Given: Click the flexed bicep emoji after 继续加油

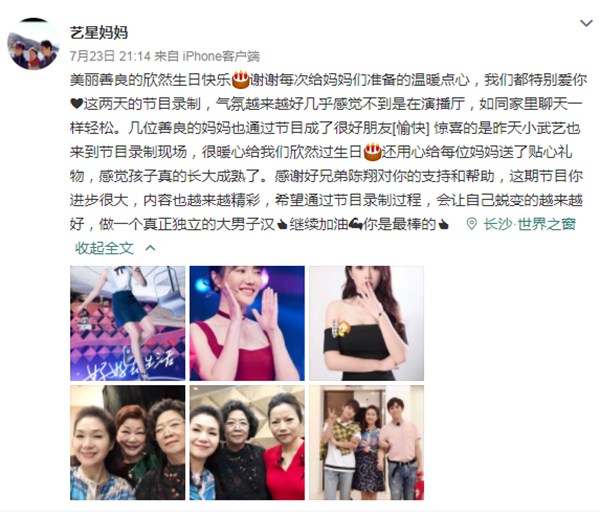Looking at the screenshot, I should [355, 224].
